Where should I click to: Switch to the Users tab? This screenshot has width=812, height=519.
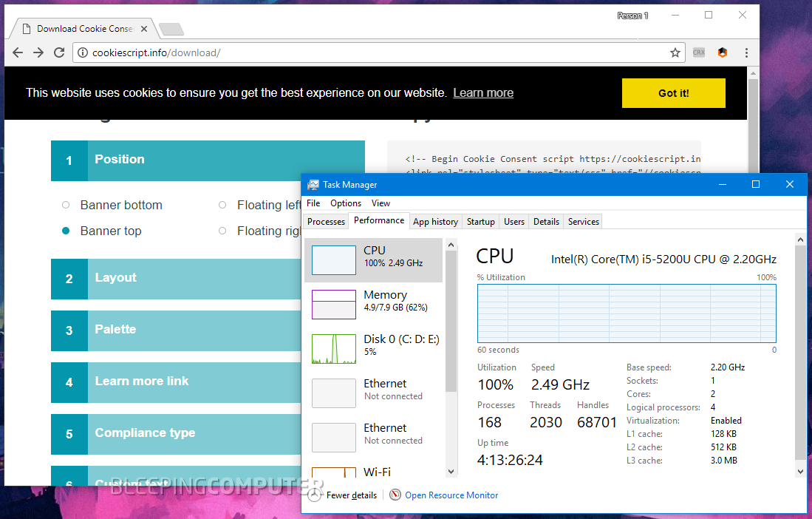point(514,222)
